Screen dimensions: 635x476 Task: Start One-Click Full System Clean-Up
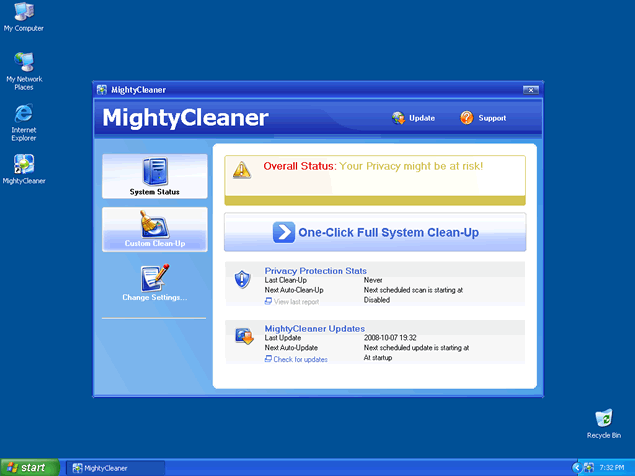coord(375,233)
